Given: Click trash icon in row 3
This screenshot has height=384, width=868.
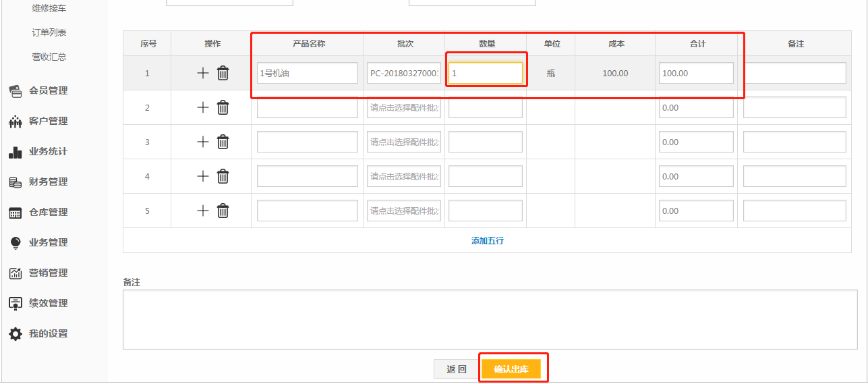Looking at the screenshot, I should [x=223, y=142].
